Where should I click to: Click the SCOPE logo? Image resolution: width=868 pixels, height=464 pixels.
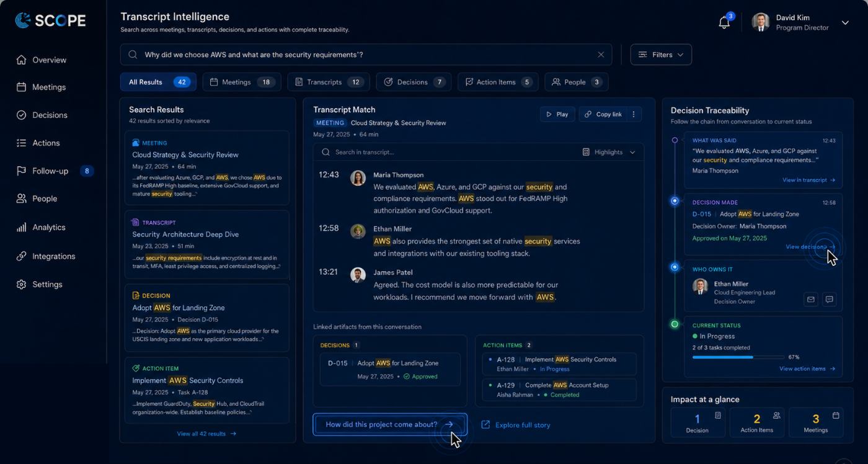point(51,20)
